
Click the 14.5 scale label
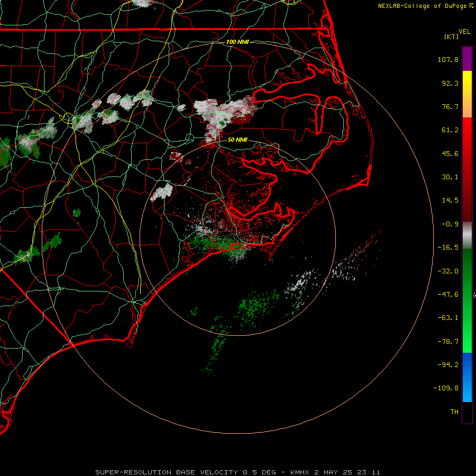point(450,200)
